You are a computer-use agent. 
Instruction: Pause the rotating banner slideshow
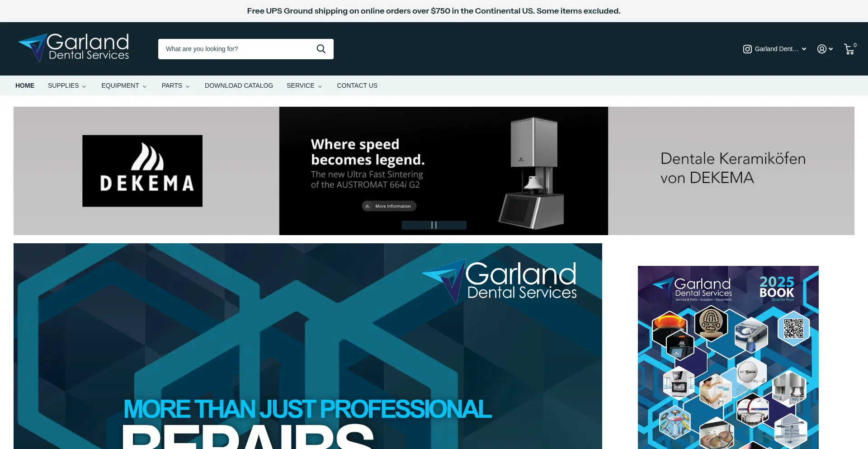tap(434, 225)
